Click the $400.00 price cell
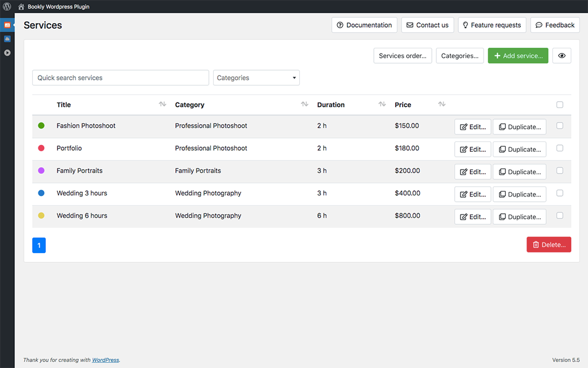 click(x=407, y=193)
